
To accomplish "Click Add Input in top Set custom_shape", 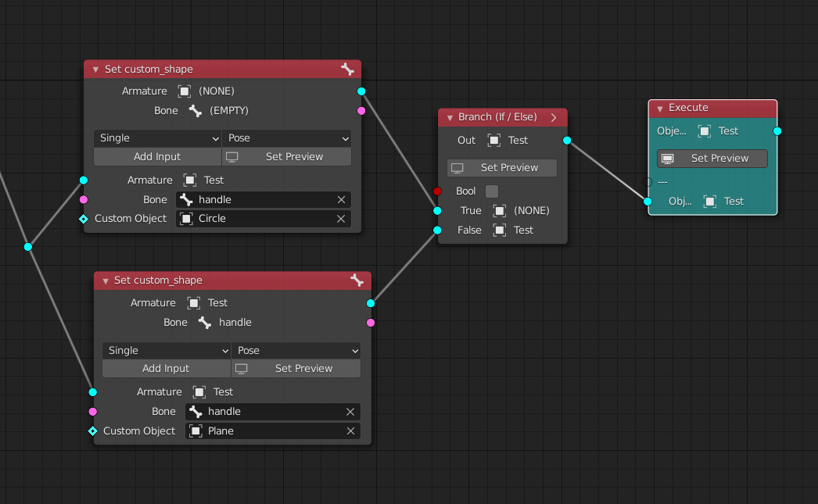I will tap(157, 157).
